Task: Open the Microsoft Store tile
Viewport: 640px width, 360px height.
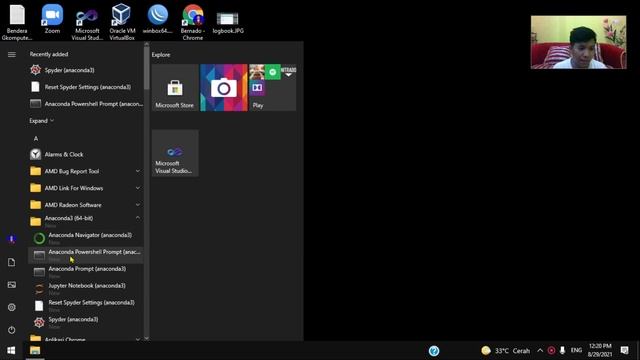Action: (x=175, y=87)
